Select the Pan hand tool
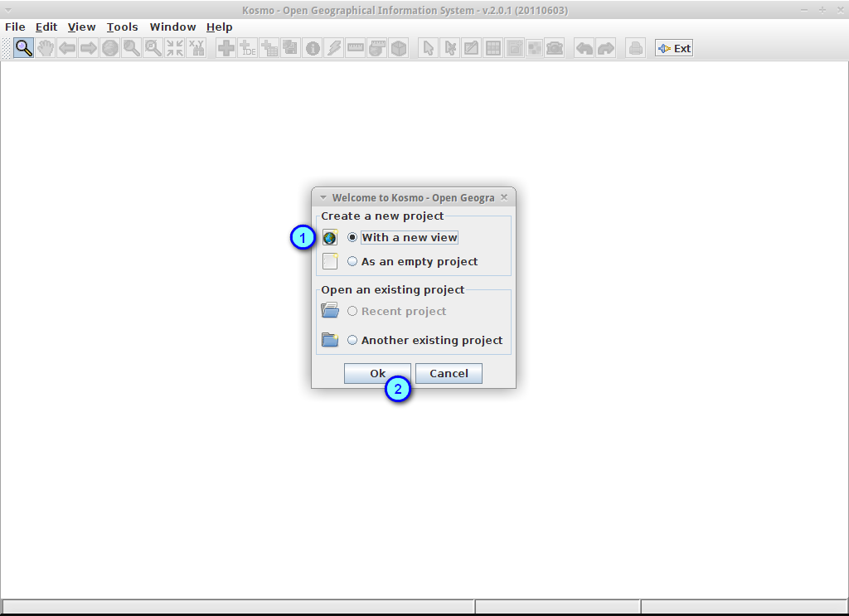Viewport: 849px width, 616px height. pos(46,48)
